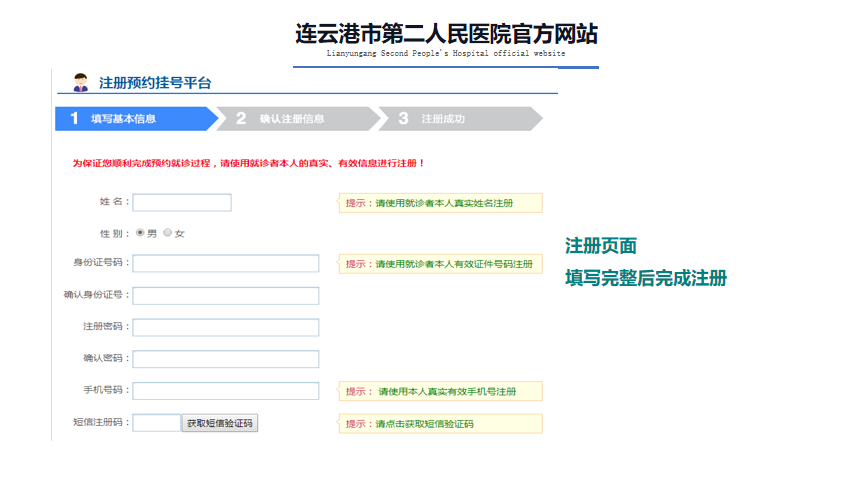The width and height of the screenshot is (862, 482).
Task: Click the hint 请使用就诊者本人有效证件号码注册
Action: pos(440,264)
